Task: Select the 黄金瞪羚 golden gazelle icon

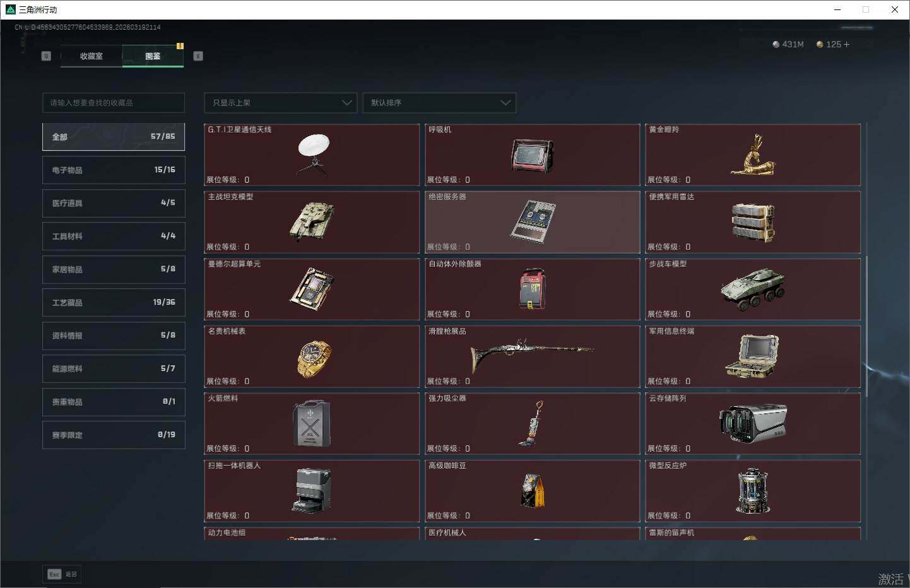Action: pos(753,156)
